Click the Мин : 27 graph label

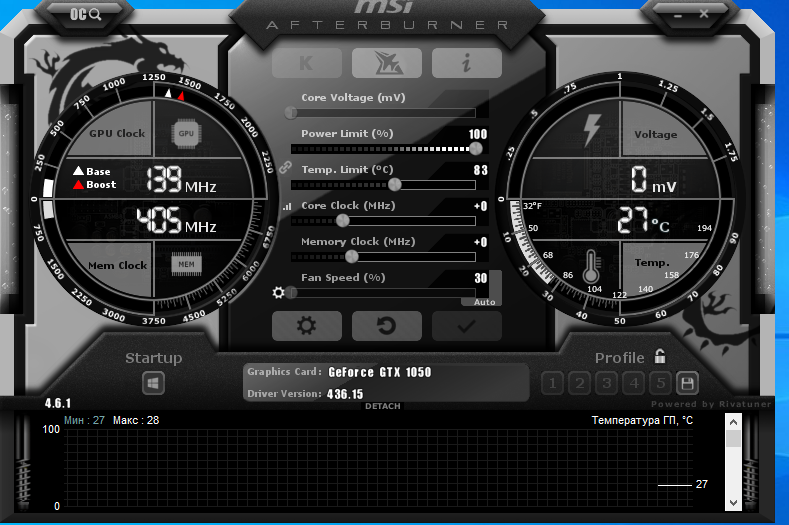[84, 420]
